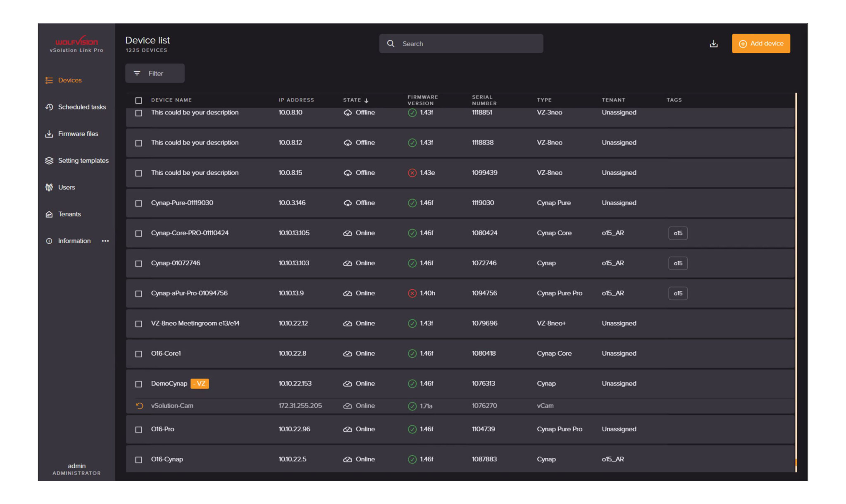Click the restore icon on vSolution-Cam row
Screen dimensions: 846x504
[x=140, y=406]
